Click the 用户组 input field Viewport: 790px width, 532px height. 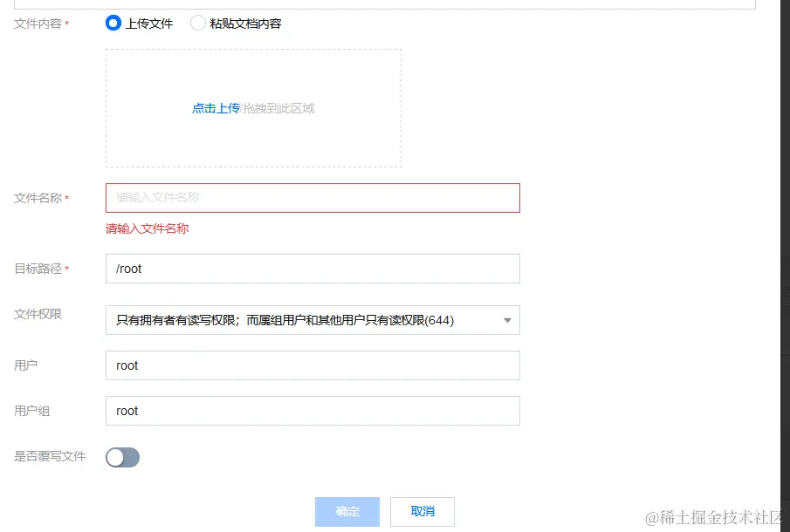coord(313,411)
